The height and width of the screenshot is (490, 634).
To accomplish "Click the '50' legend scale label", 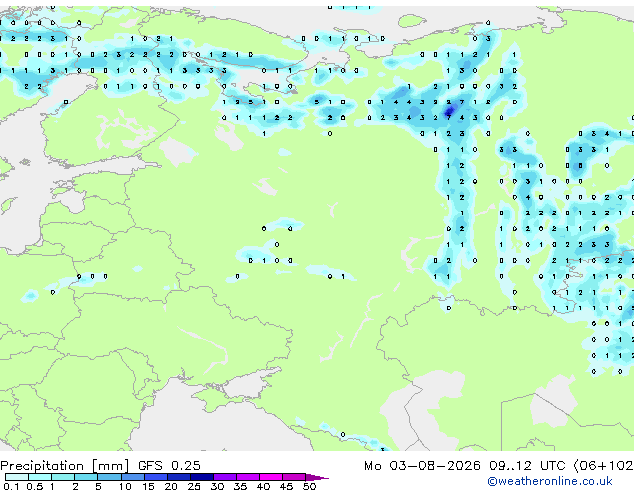I will 309,486.
